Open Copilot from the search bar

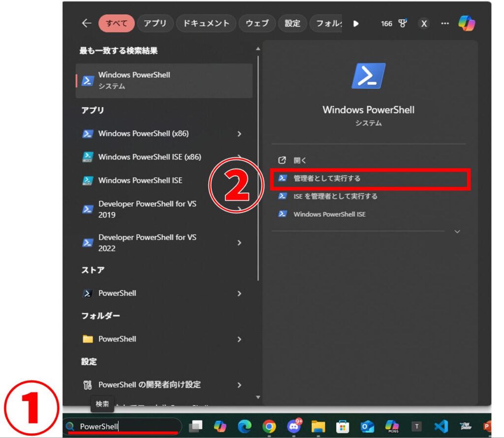tap(467, 23)
